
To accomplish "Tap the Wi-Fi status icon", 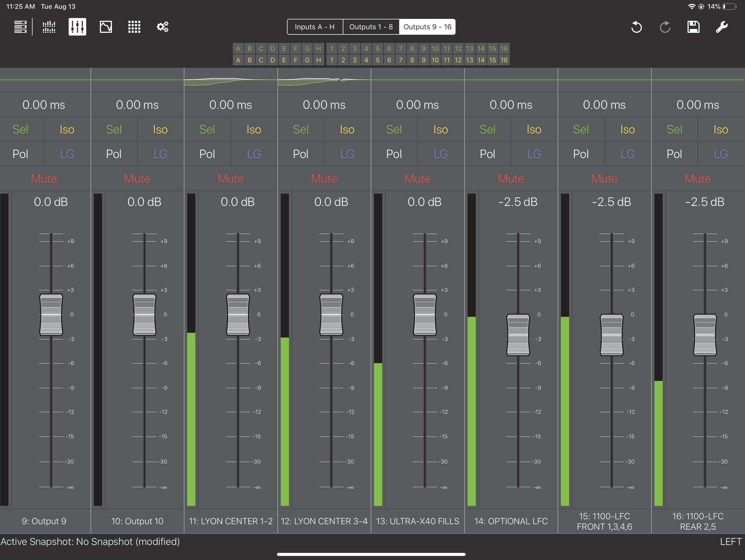I will click(x=691, y=6).
